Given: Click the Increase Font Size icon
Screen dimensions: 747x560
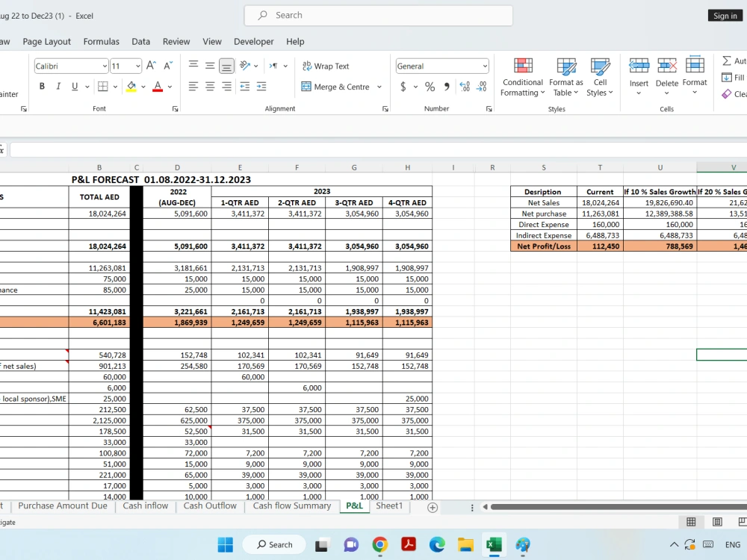Looking at the screenshot, I should pos(151,66).
